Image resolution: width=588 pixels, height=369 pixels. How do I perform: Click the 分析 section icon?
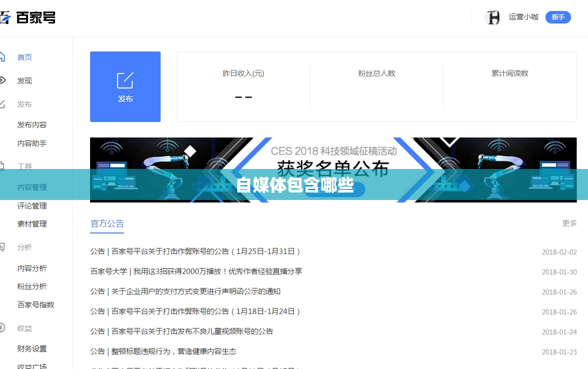(2, 247)
